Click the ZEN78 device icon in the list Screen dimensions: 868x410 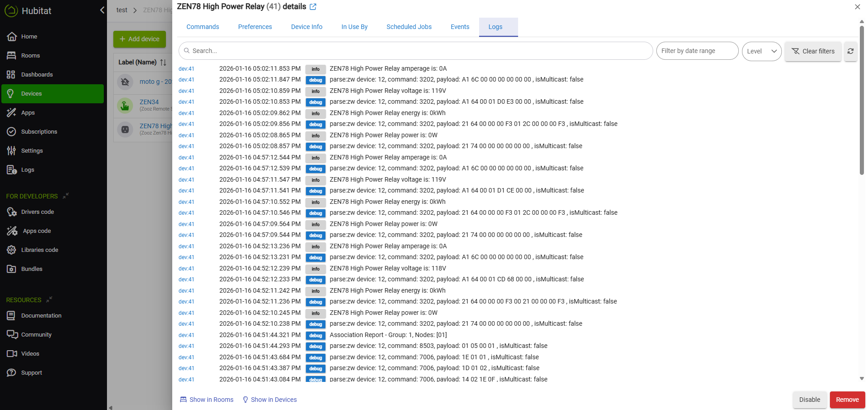pos(125,130)
